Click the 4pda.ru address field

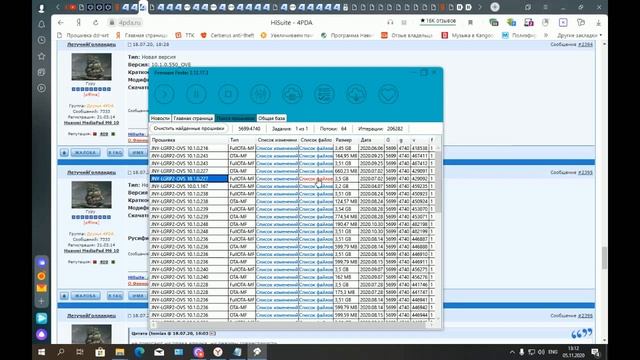pyautogui.click(x=130, y=23)
